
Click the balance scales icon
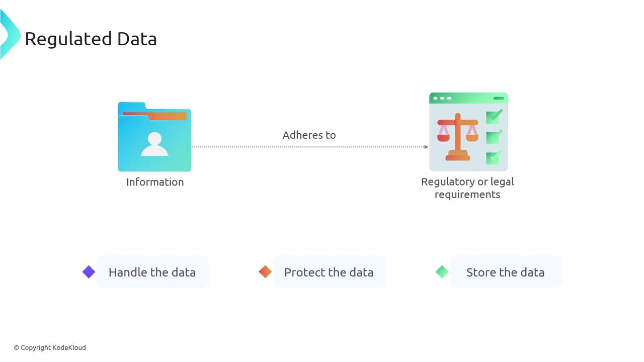[457, 137]
